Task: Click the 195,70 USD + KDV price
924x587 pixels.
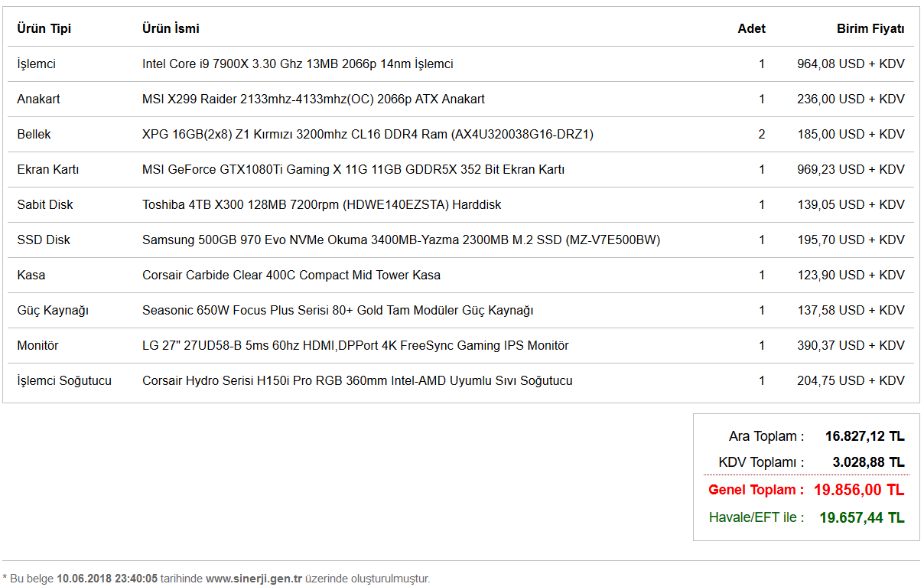Action: pos(851,240)
